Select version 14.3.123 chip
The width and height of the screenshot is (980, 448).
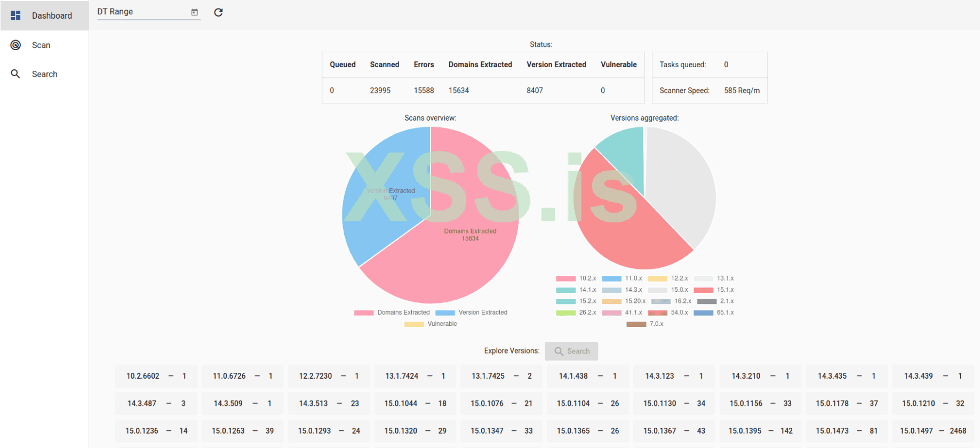(x=674, y=376)
